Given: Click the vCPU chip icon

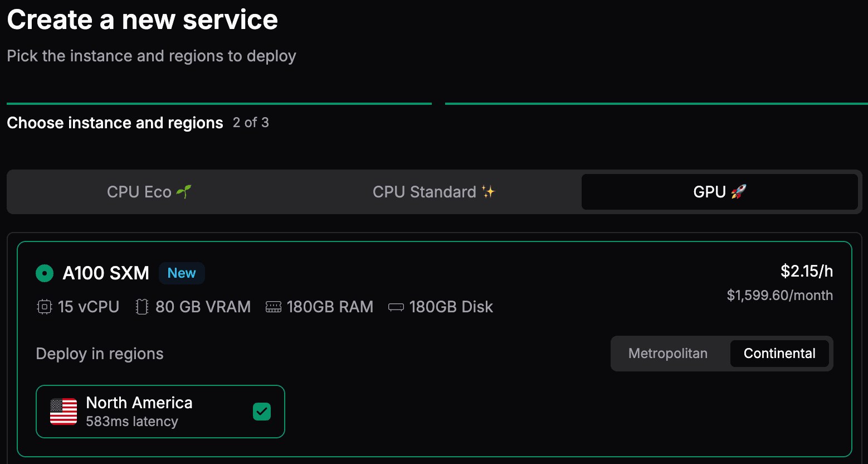Looking at the screenshot, I should (44, 307).
